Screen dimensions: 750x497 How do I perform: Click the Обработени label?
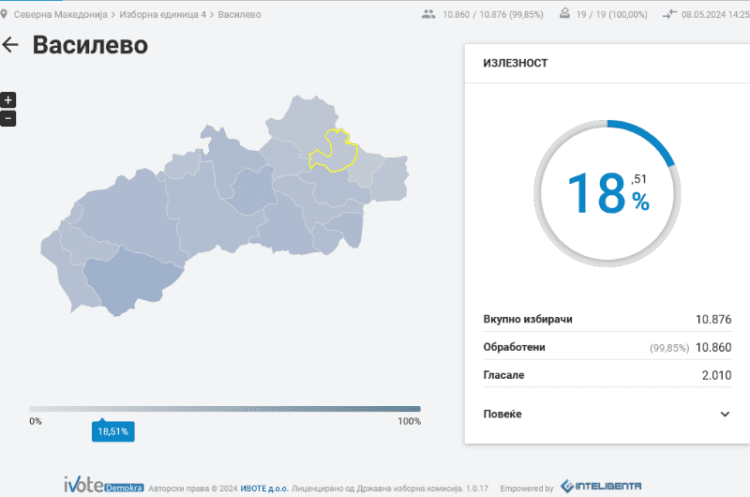pos(514,347)
